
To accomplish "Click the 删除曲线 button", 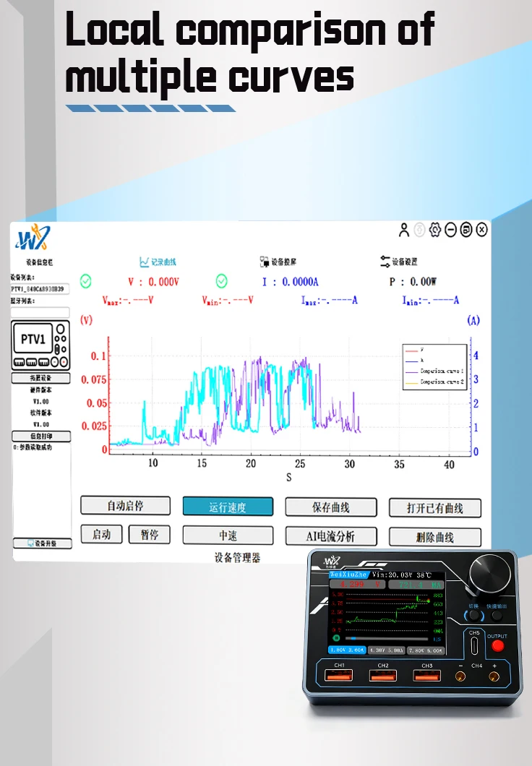I will 435,538.
